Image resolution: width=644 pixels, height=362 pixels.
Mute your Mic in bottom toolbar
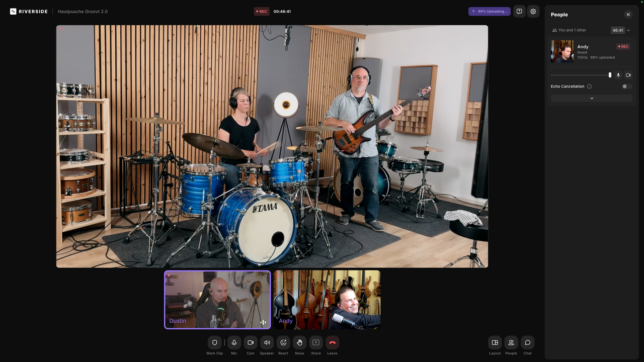pos(234,342)
